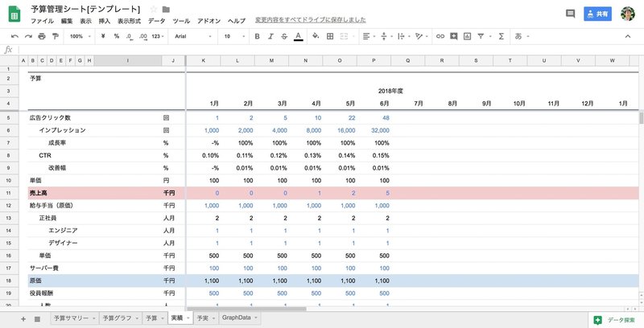Open Google Sheets home icon
The image size is (644, 328).
[14, 14]
